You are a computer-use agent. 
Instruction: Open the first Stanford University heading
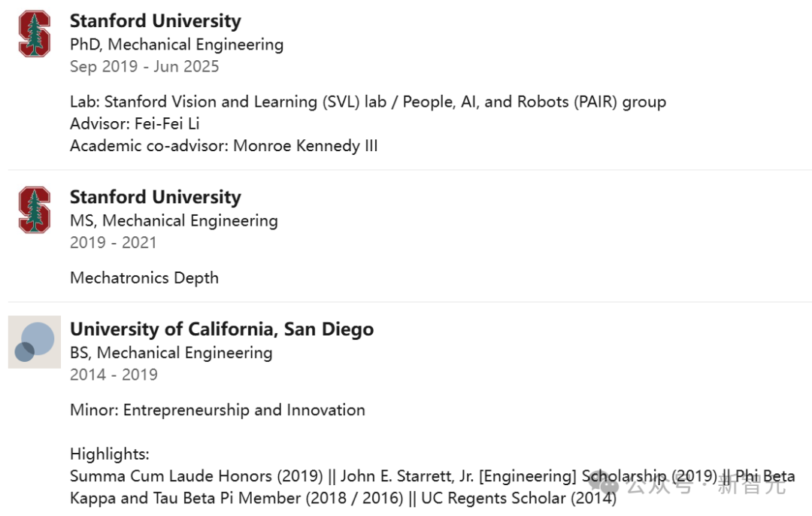click(x=156, y=21)
